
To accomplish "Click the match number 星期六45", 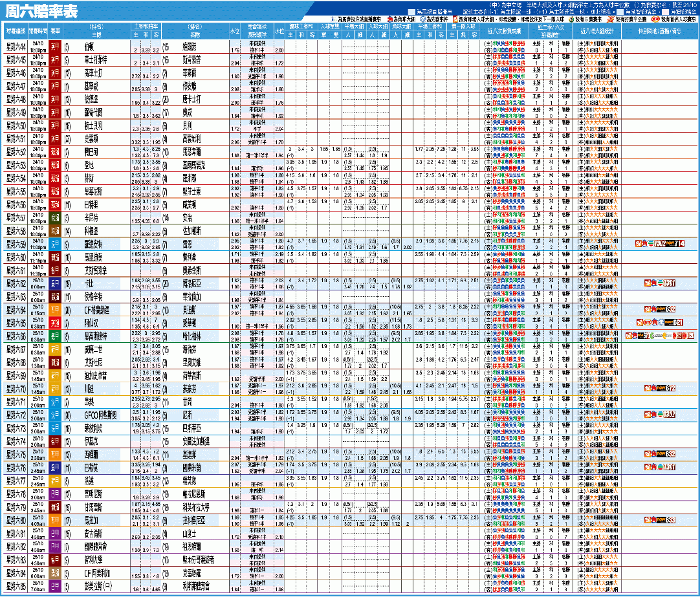I will [16, 60].
